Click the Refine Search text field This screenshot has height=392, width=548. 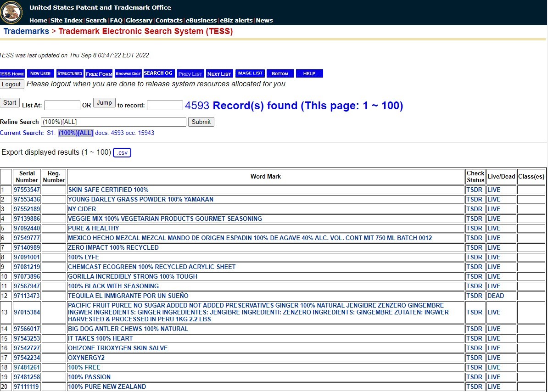(113, 122)
